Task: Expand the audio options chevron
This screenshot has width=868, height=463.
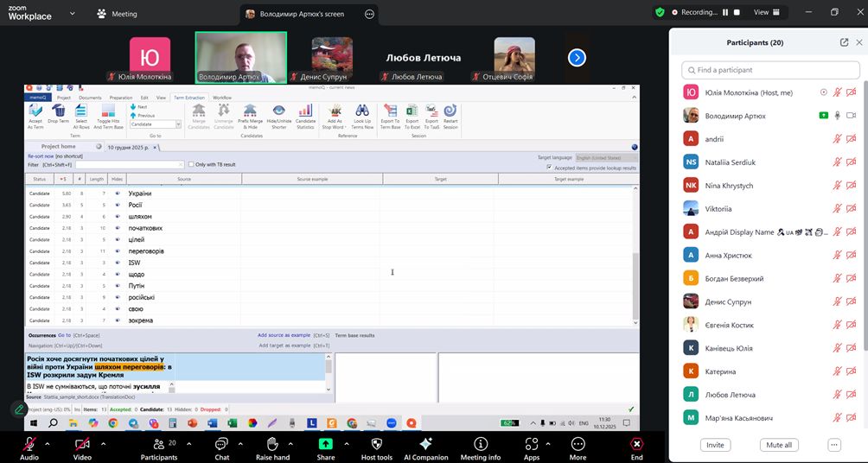Action: tap(48, 443)
